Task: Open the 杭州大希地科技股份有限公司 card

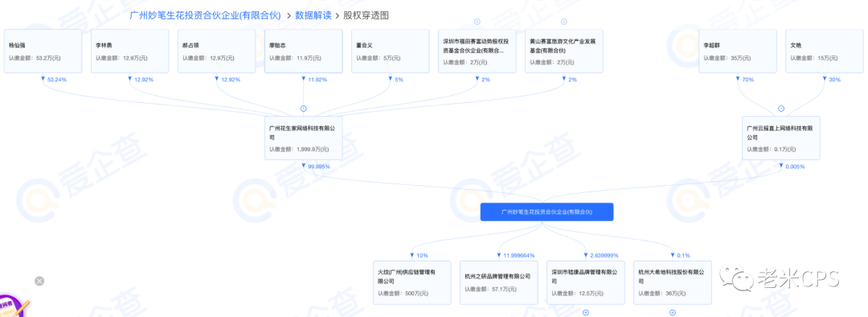Action: (x=673, y=282)
